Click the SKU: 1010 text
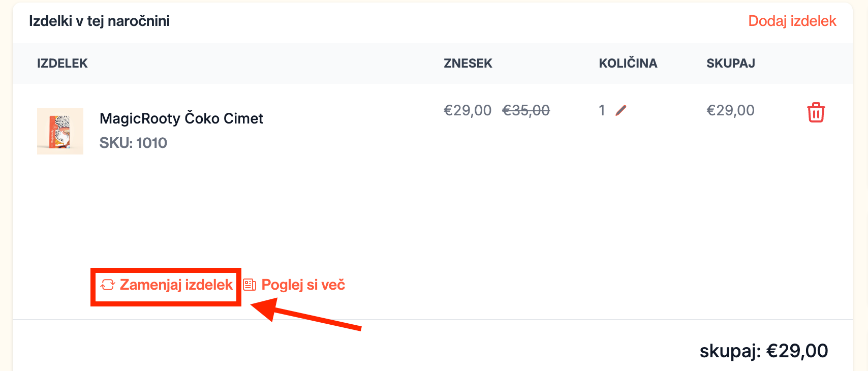Viewport: 868px width, 371px height. tap(133, 143)
